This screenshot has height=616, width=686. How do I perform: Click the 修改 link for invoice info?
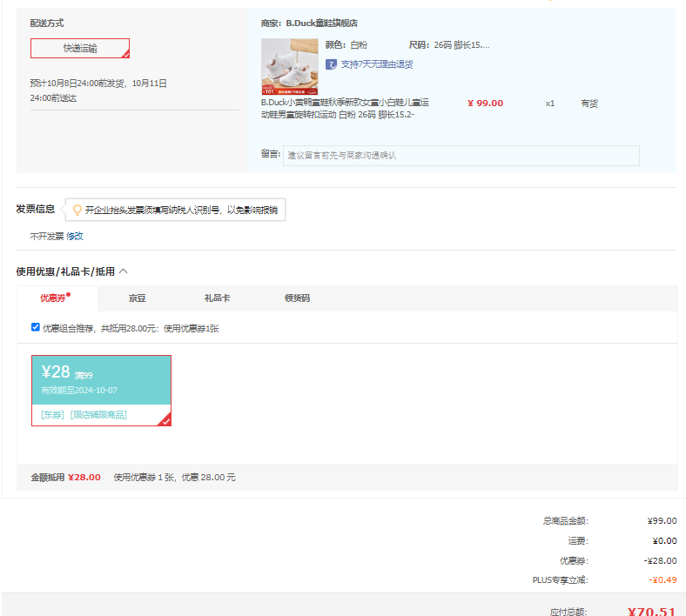point(75,236)
